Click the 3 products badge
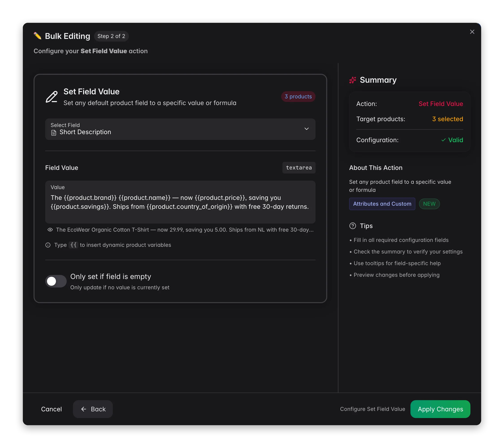 (298, 97)
